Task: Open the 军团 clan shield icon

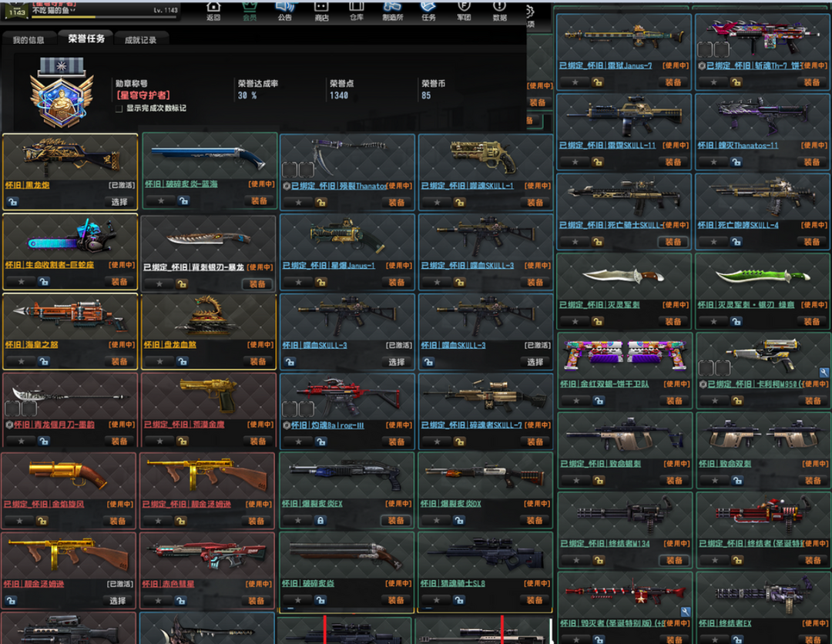Action: (x=464, y=11)
